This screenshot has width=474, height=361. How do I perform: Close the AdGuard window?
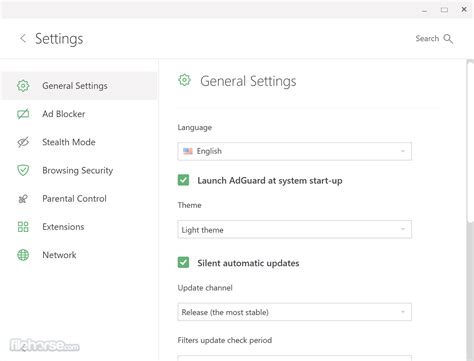pyautogui.click(x=464, y=10)
